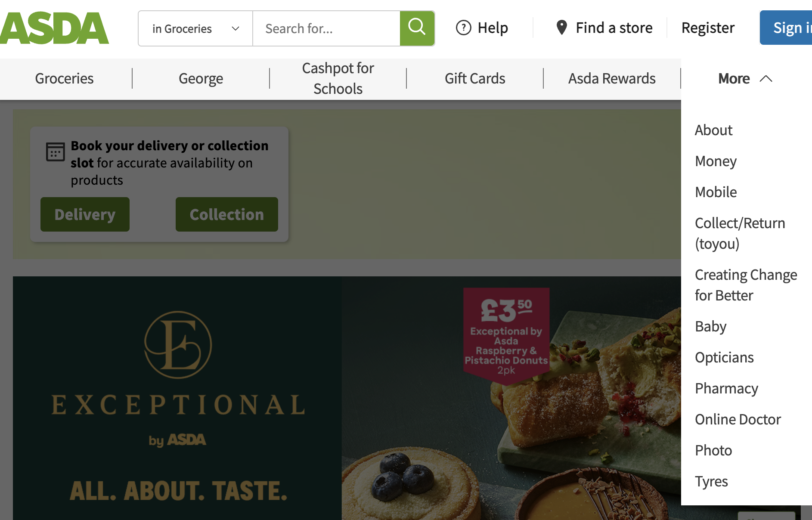812x520 pixels.
Task: Click the Sign in button
Action: click(786, 28)
